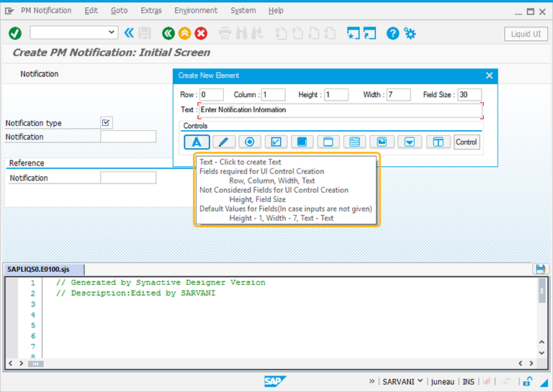Select the Text Box list control icon
The width and height of the screenshot is (553, 392).
[355, 142]
